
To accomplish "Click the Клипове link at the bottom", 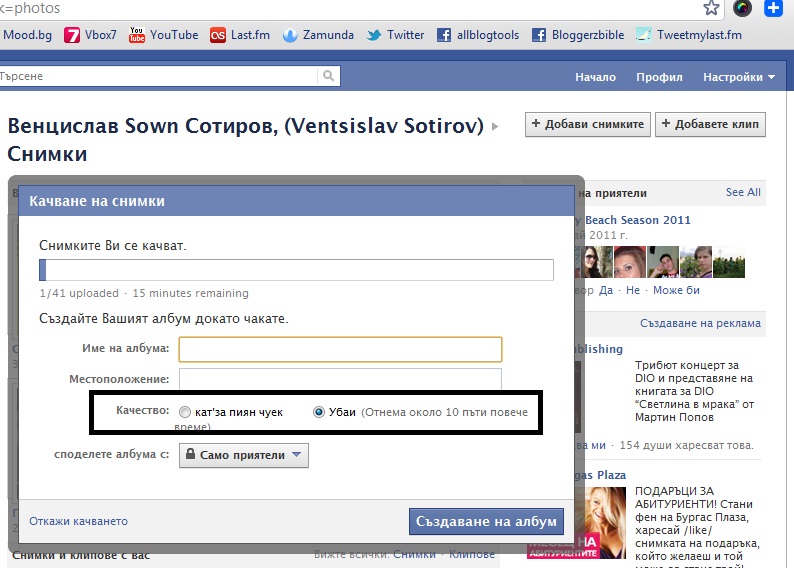I will click(x=471, y=555).
